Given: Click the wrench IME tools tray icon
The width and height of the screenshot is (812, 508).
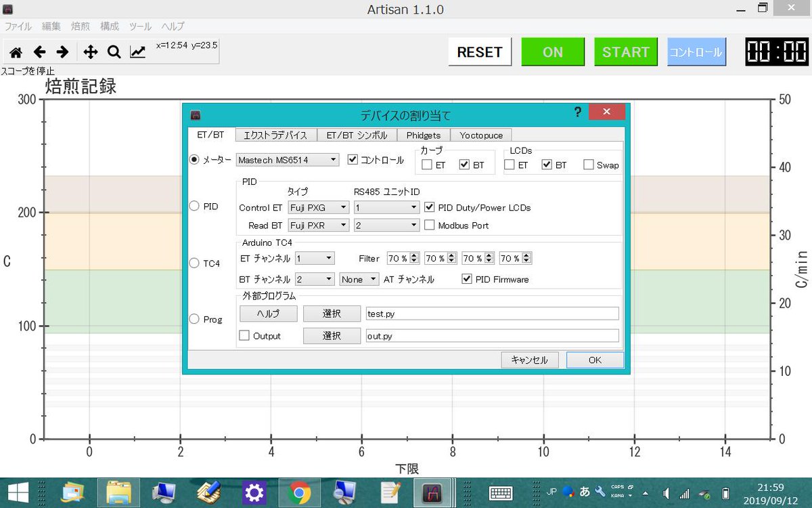Looking at the screenshot, I should tap(600, 492).
